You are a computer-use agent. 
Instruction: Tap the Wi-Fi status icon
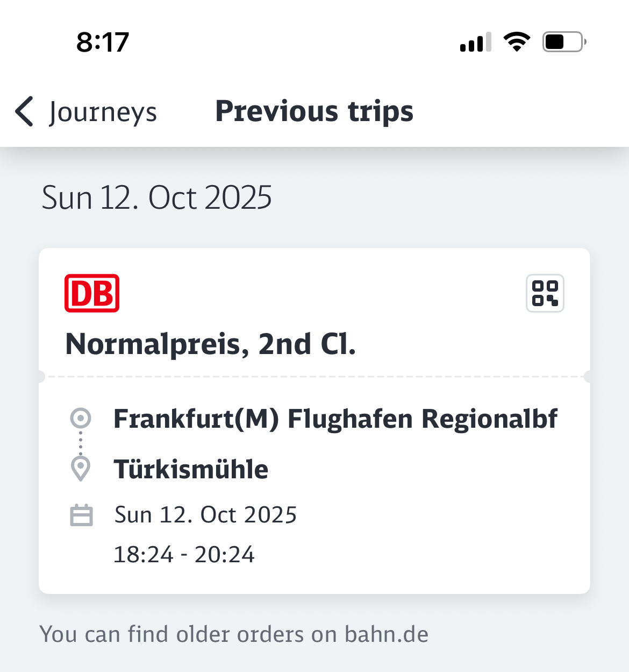pyautogui.click(x=517, y=42)
